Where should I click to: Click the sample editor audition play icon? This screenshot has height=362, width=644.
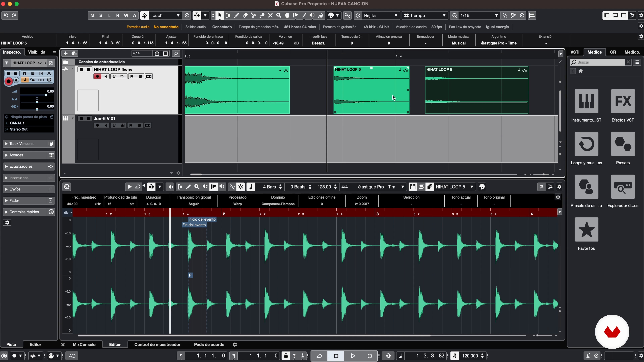129,187
